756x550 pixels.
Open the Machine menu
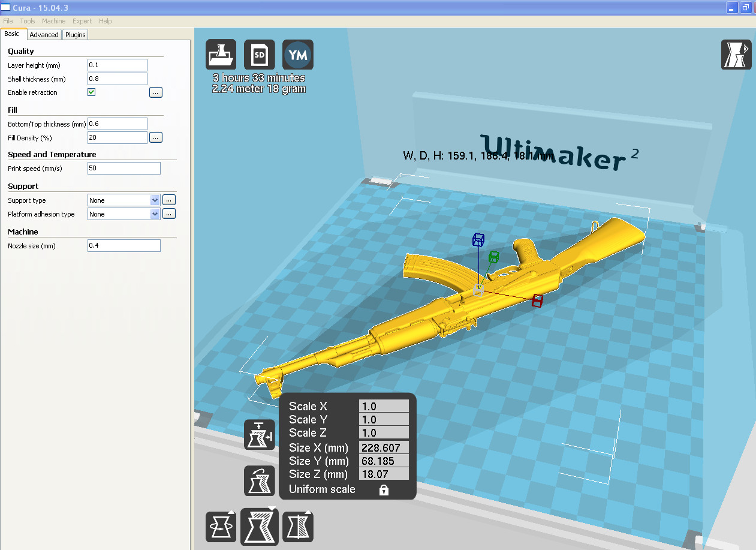54,21
